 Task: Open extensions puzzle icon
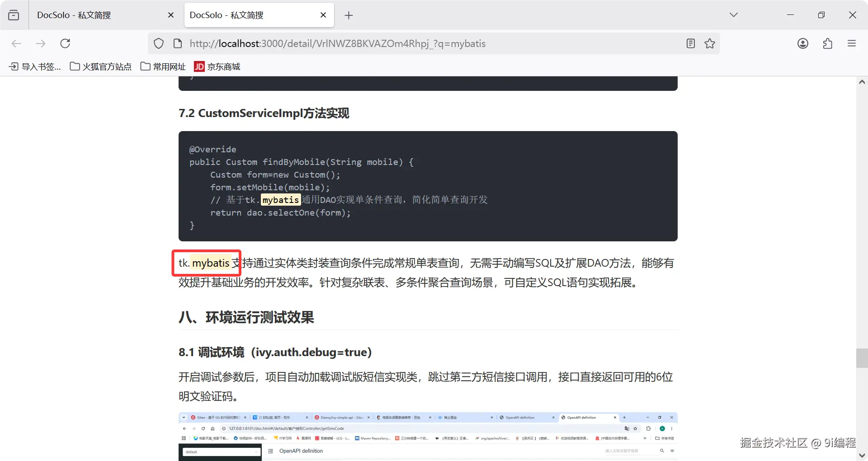tap(827, 43)
